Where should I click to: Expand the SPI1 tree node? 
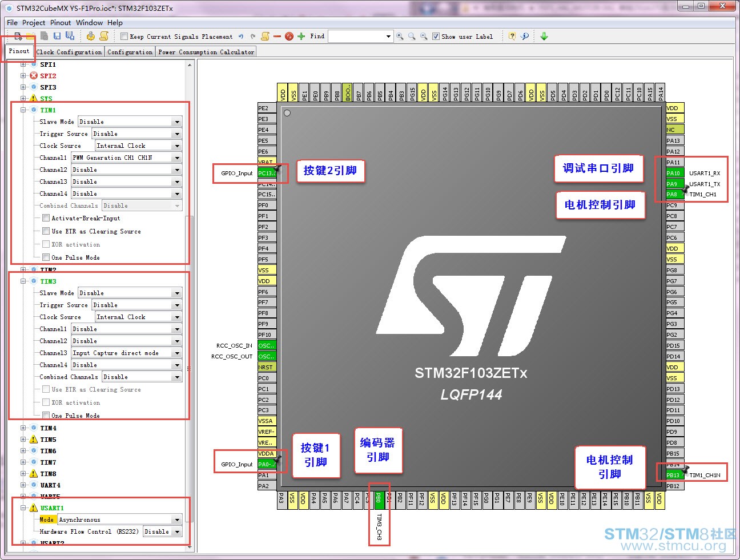[23, 65]
